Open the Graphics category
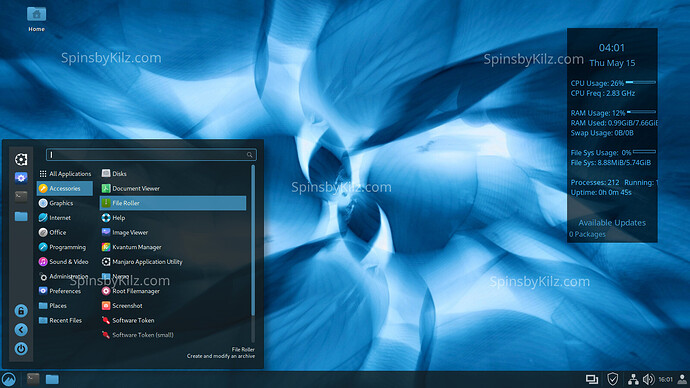This screenshot has width=690, height=388. point(65,203)
